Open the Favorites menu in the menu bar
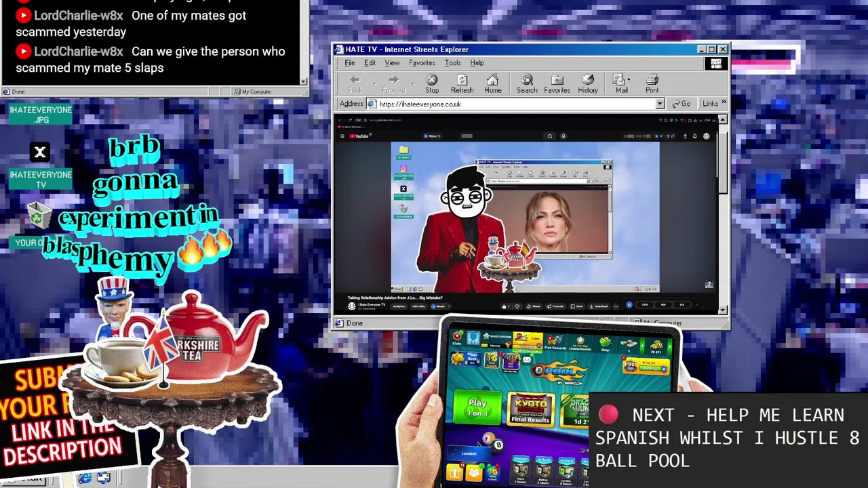The height and width of the screenshot is (488, 868). click(422, 63)
